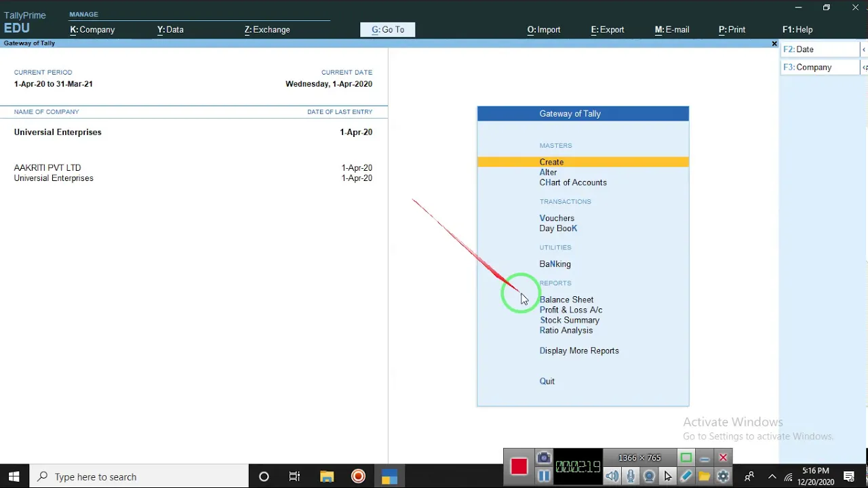Select the bold Universial Enterprises company name
This screenshot has height=488, width=868.
(58, 132)
